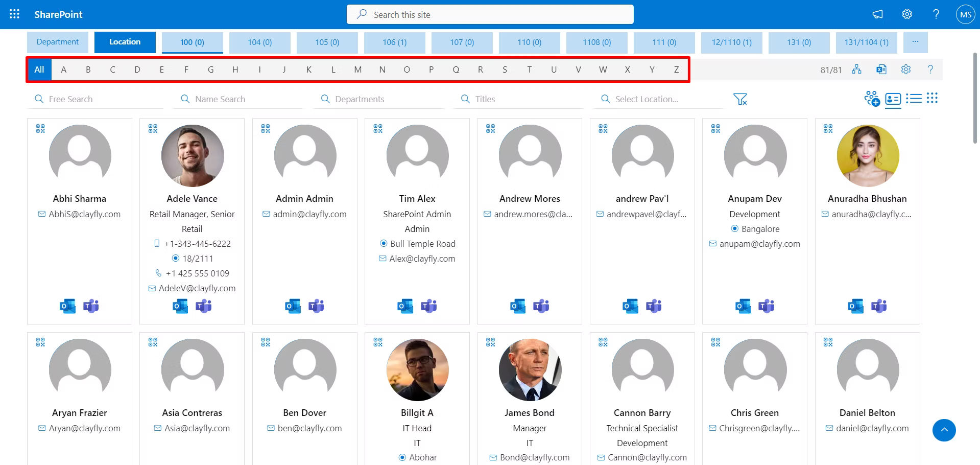
Task: Switch to the Department tab
Action: click(58, 42)
